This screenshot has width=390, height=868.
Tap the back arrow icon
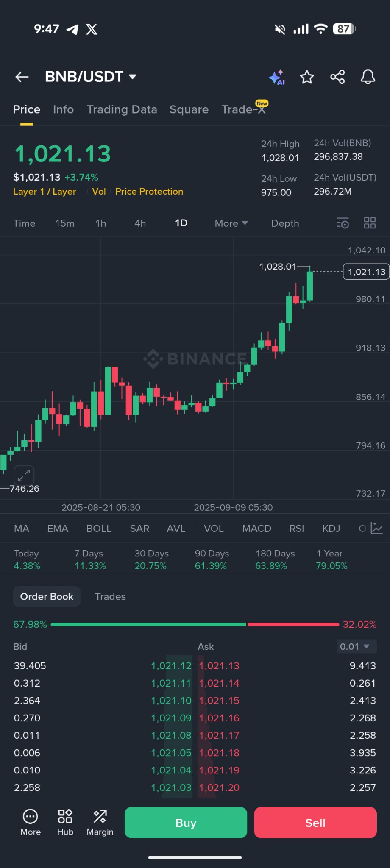(22, 77)
